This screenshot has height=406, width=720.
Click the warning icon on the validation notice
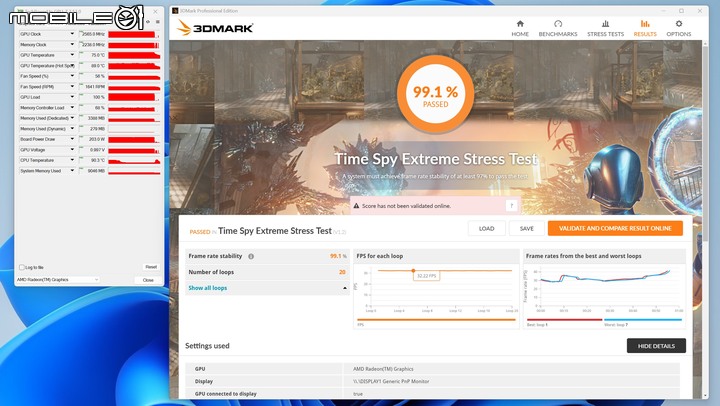(x=356, y=206)
